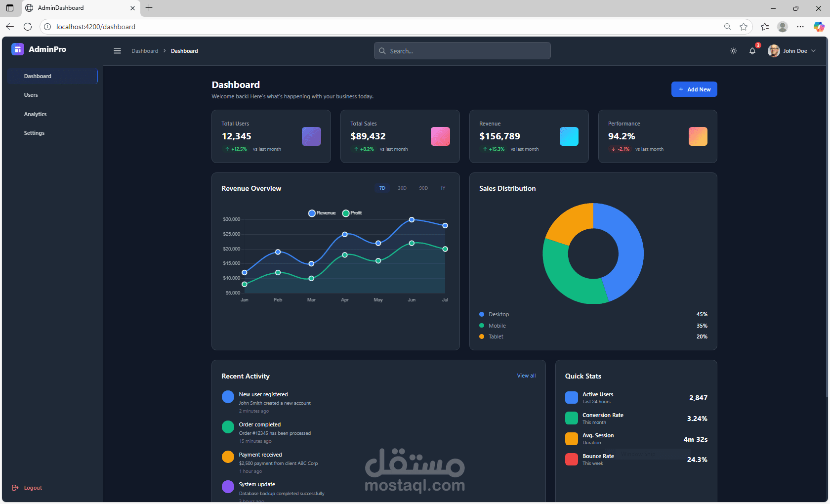This screenshot has width=830, height=504.
Task: Click the magnifier icon in the Search box
Action: tap(382, 51)
